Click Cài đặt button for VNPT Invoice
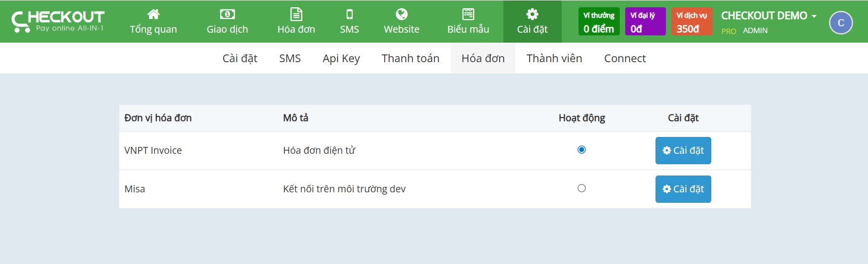This screenshot has width=868, height=264. click(x=683, y=151)
